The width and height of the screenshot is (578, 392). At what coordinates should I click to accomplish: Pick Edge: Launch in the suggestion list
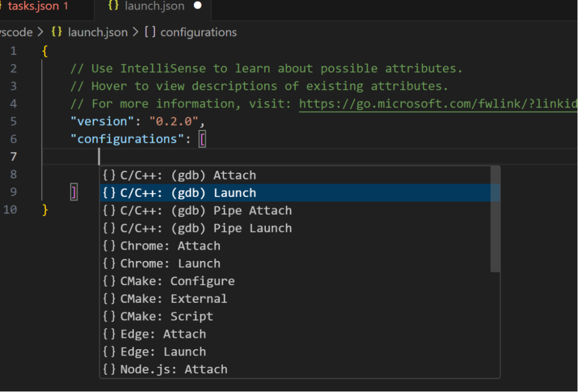click(295, 352)
